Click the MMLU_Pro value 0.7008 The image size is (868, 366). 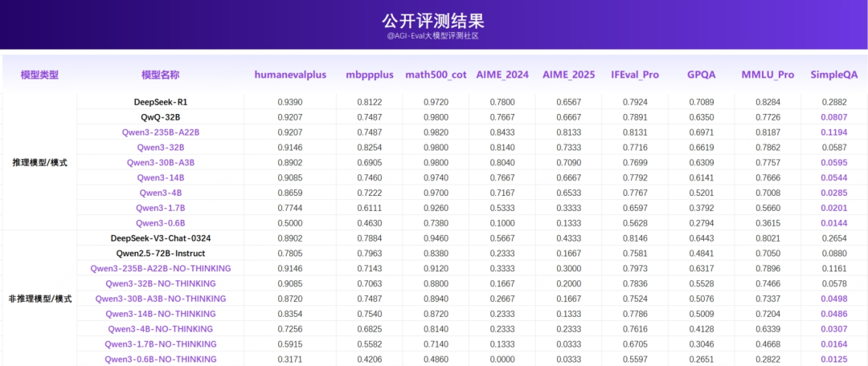point(768,193)
